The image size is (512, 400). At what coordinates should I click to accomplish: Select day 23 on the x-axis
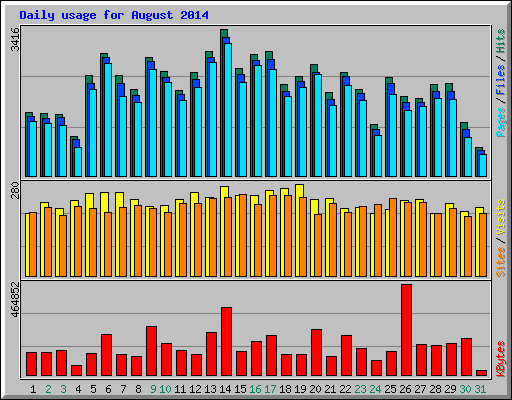[x=360, y=389]
